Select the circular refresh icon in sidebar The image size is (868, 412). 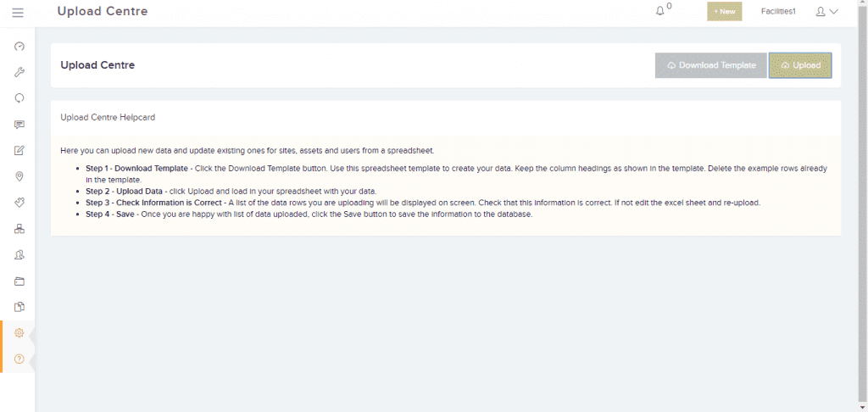(x=19, y=97)
